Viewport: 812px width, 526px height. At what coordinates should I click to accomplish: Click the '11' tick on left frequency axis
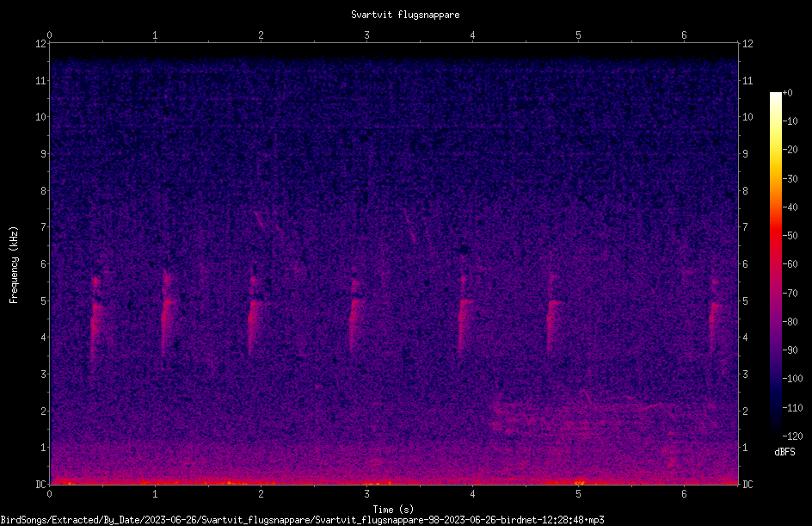coord(41,80)
